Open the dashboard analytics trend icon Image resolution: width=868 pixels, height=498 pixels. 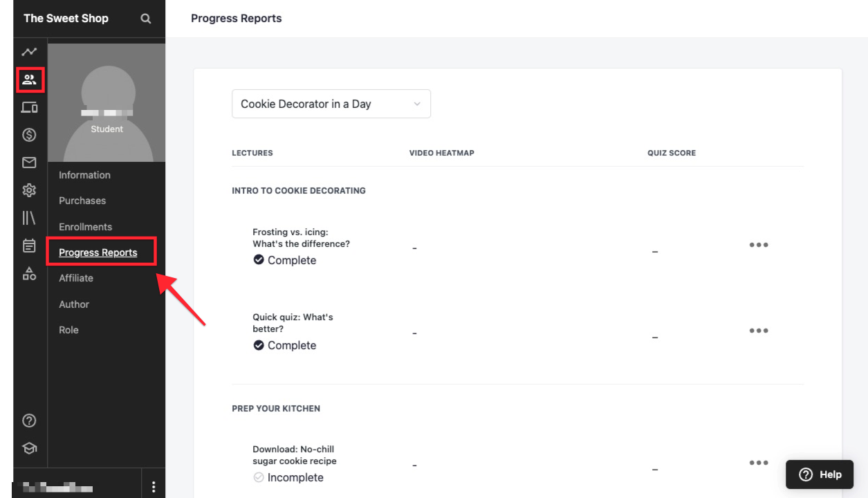pyautogui.click(x=29, y=52)
